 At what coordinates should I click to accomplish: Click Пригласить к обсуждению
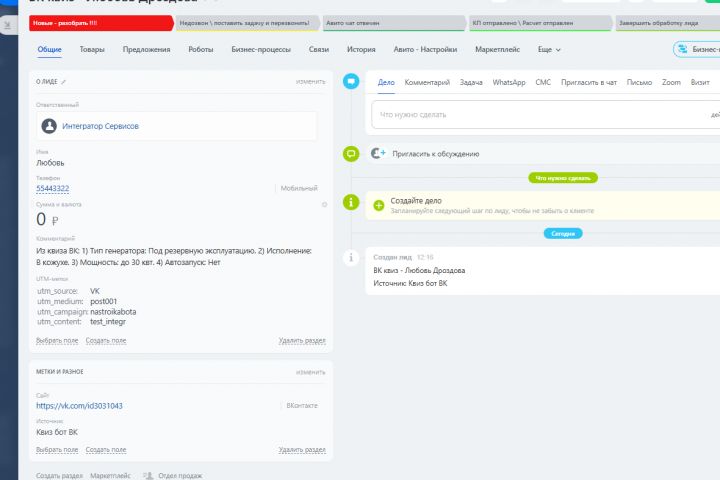[435, 154]
